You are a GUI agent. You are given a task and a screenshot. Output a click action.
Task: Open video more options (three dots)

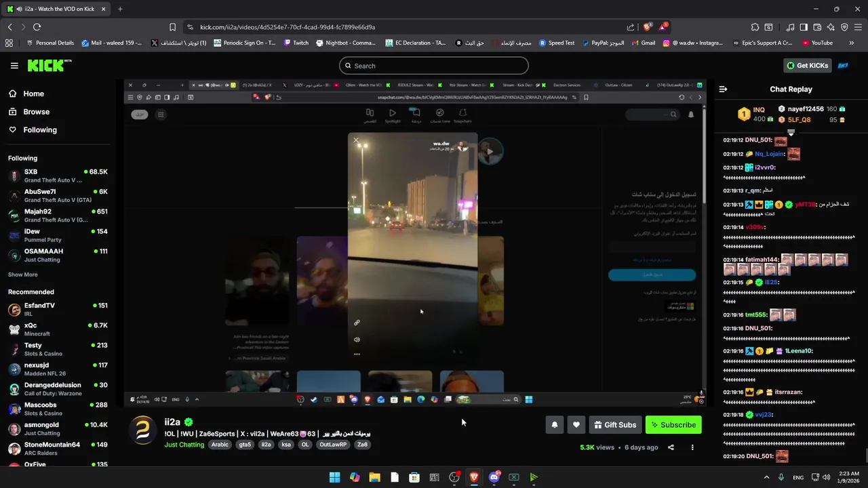pyautogui.click(x=692, y=447)
